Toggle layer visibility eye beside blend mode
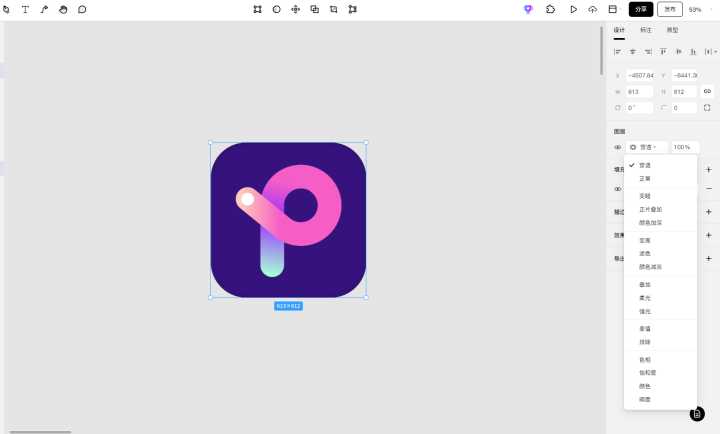Image resolution: width=720 pixels, height=434 pixels. (618, 147)
